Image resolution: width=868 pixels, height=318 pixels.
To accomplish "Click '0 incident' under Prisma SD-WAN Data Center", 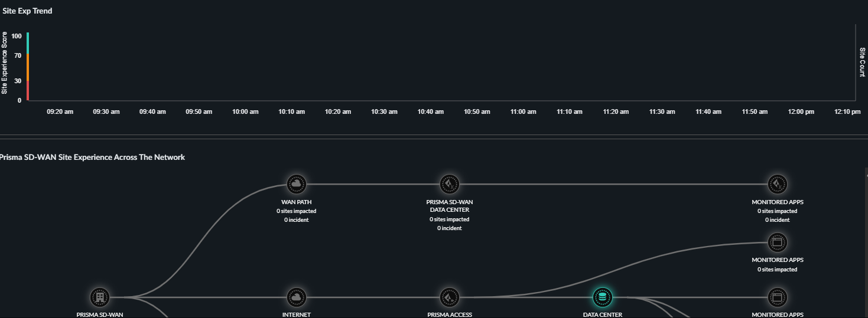I will coord(449,228).
